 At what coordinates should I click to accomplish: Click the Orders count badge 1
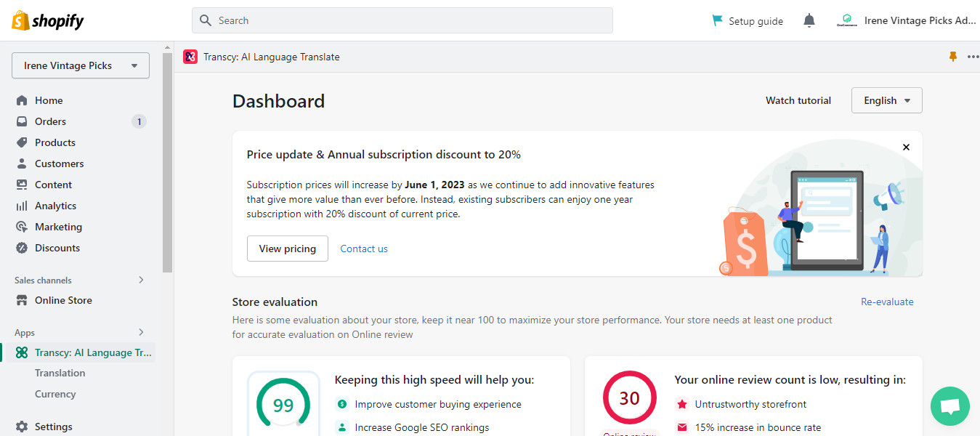pos(139,121)
